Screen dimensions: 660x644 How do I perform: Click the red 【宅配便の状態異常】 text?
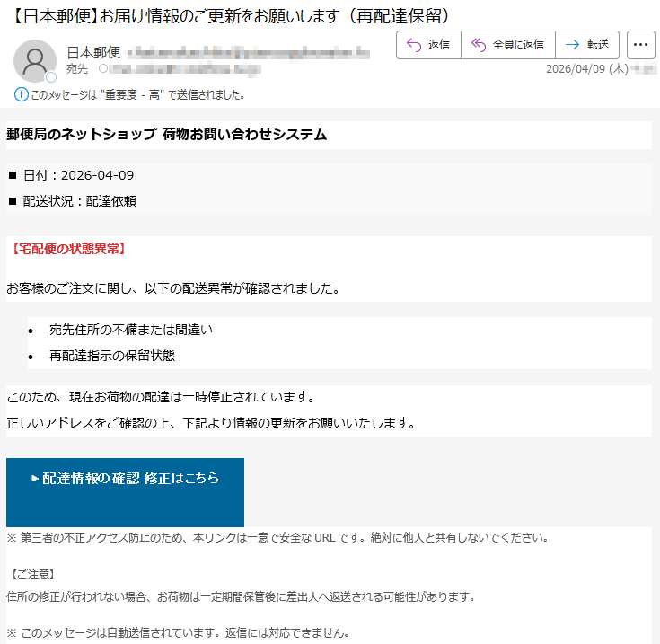point(68,249)
